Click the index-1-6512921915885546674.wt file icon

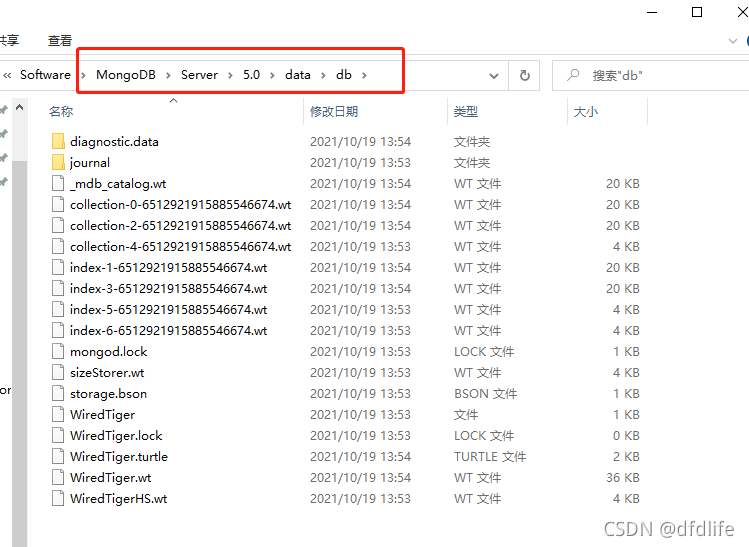point(58,268)
